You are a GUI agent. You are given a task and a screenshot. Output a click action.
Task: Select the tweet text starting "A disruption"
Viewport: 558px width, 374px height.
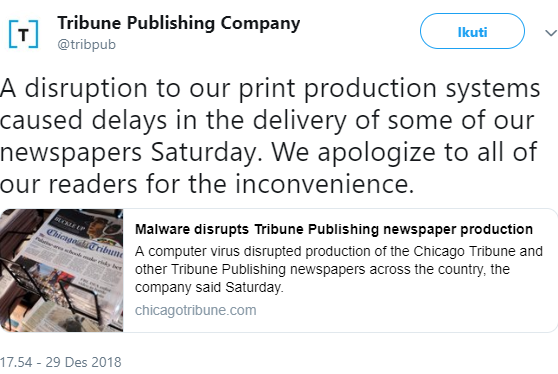(x=270, y=136)
